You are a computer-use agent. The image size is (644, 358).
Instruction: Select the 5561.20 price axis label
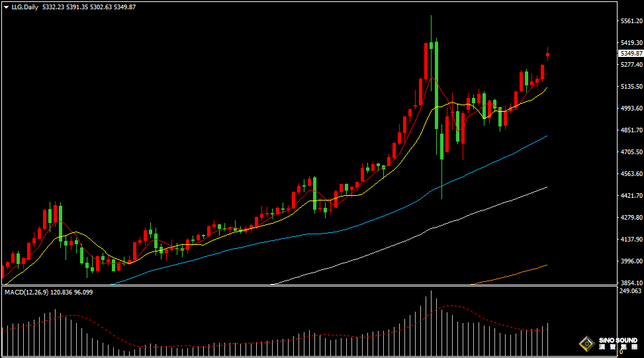point(631,21)
